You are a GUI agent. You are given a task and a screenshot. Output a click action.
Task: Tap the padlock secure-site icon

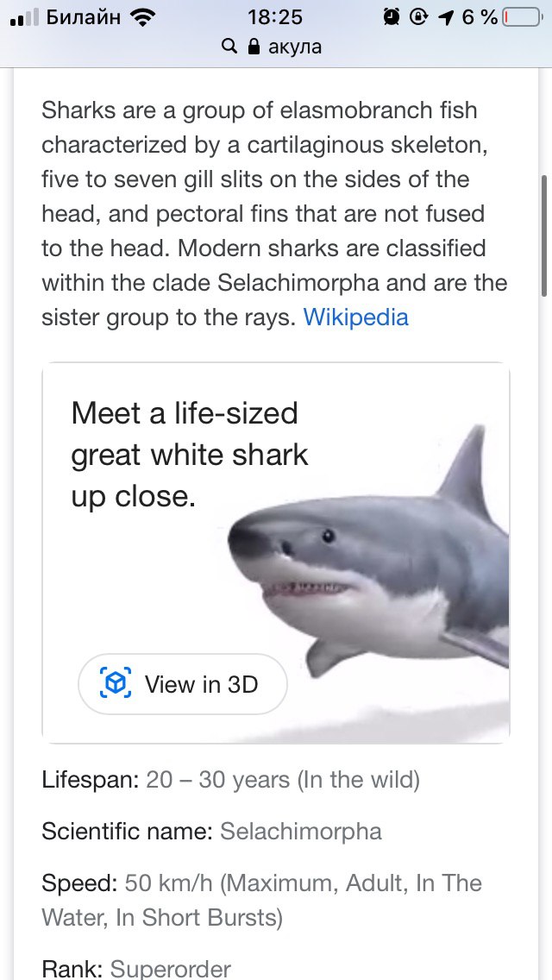point(254,46)
